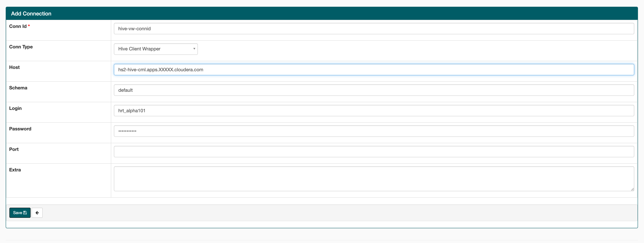Click the Conn Type label
Image resolution: width=644 pixels, height=243 pixels.
click(x=21, y=47)
